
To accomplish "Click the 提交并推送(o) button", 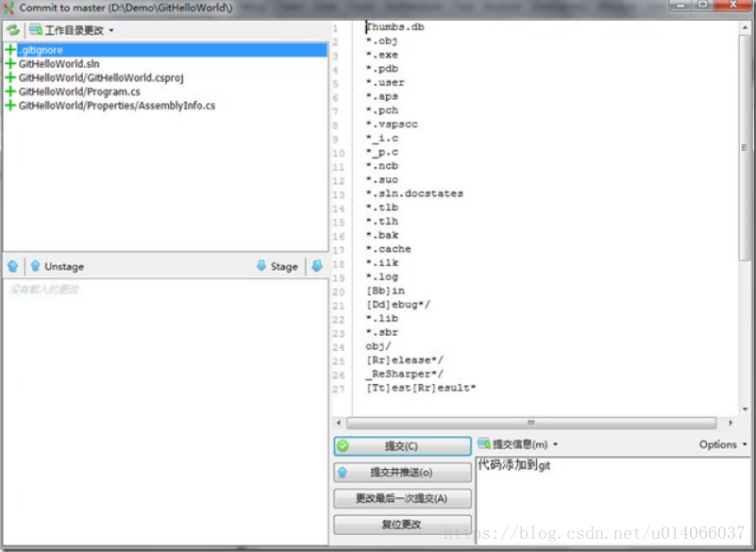I will (x=403, y=472).
